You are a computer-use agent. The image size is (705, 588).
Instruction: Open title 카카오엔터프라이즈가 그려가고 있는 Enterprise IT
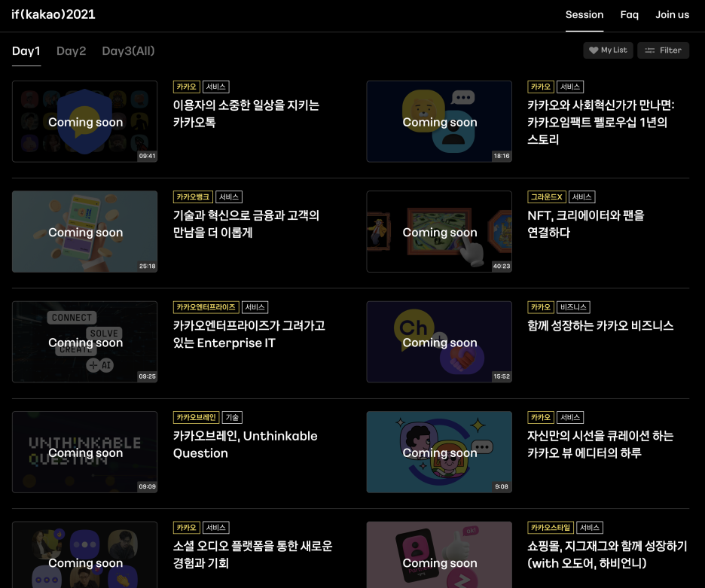click(x=249, y=334)
